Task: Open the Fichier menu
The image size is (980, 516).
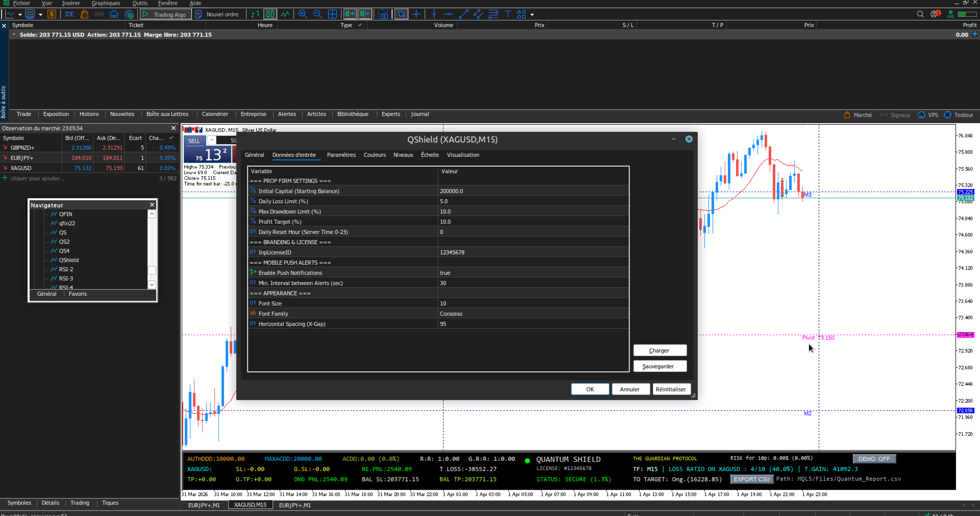Action: coord(21,3)
